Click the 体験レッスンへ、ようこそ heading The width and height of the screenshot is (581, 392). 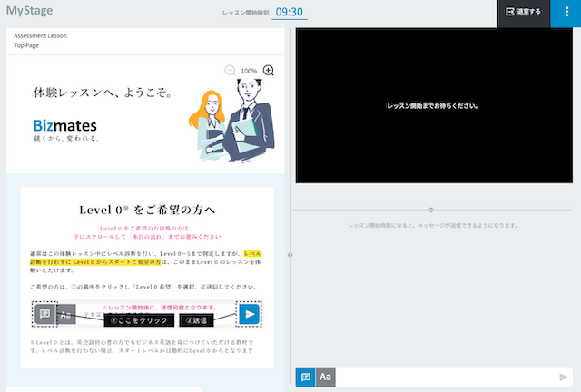click(103, 93)
